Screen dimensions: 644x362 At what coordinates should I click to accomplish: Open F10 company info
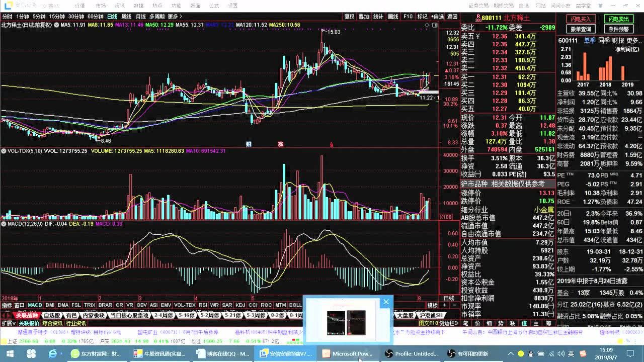point(408,17)
